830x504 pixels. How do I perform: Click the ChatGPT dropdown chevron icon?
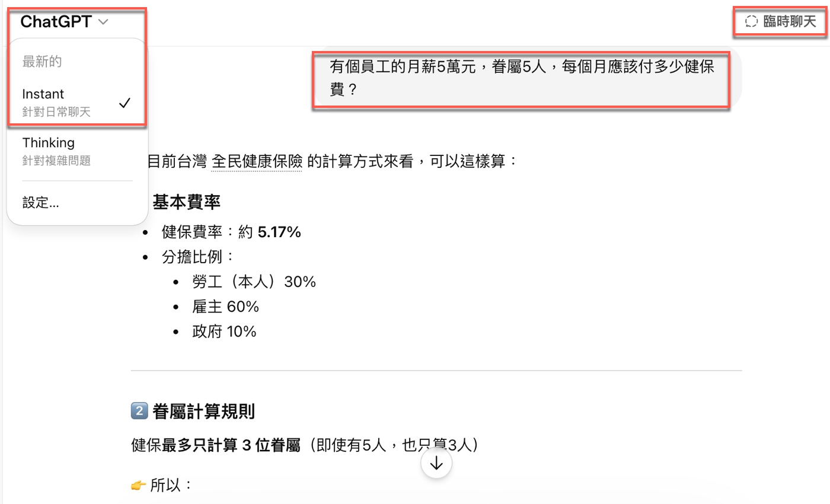tap(103, 21)
